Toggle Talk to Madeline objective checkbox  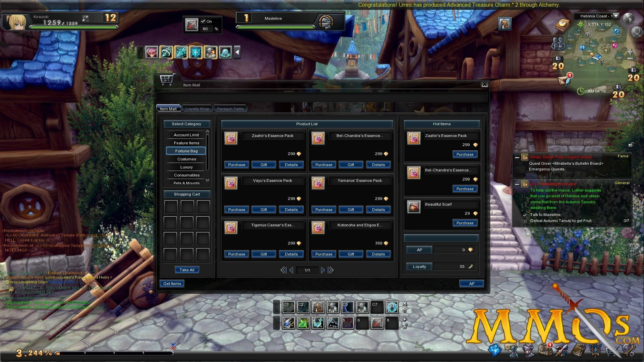click(525, 215)
